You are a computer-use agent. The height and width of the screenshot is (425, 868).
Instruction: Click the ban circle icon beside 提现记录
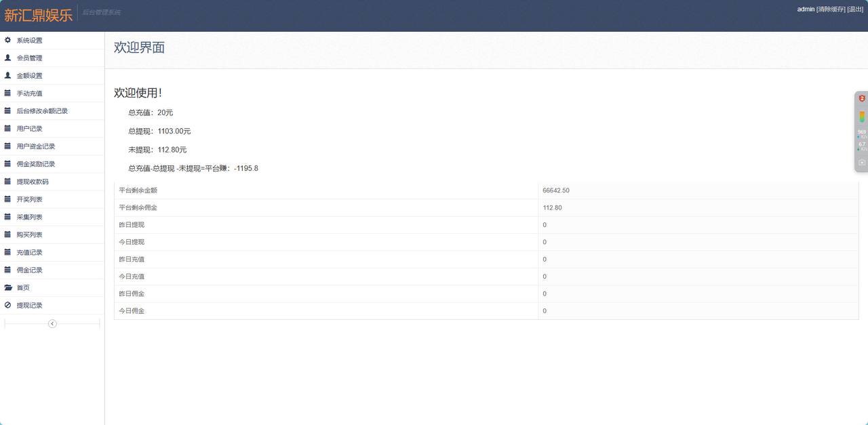8,305
